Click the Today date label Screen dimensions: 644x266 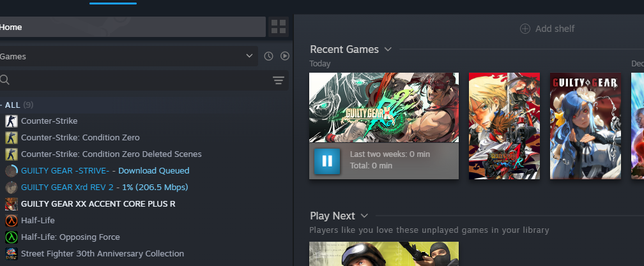coord(320,64)
